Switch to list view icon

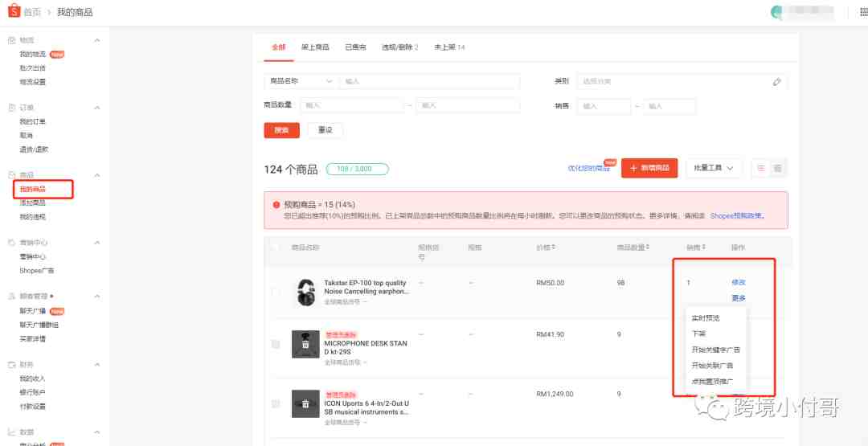[x=761, y=168]
